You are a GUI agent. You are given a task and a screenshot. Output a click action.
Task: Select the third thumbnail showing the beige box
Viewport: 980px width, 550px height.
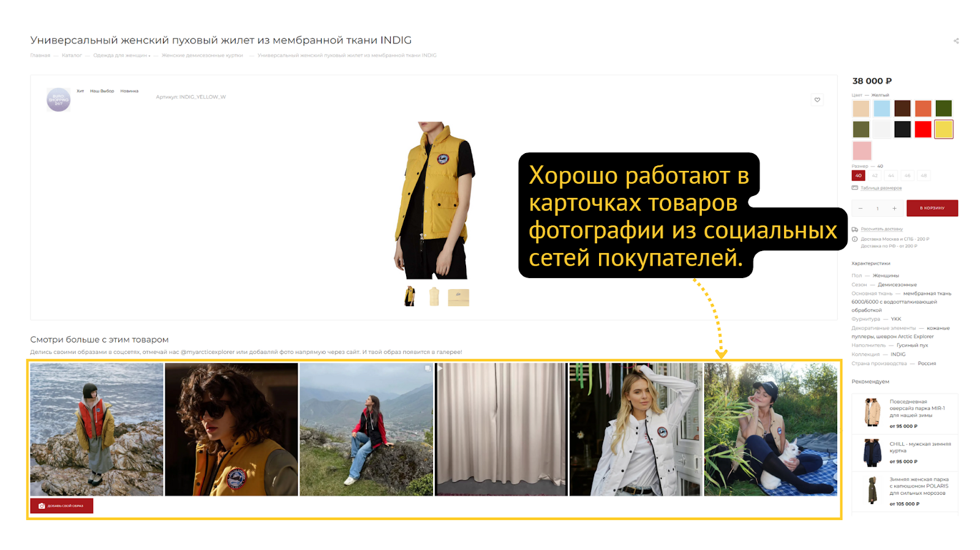459,297
